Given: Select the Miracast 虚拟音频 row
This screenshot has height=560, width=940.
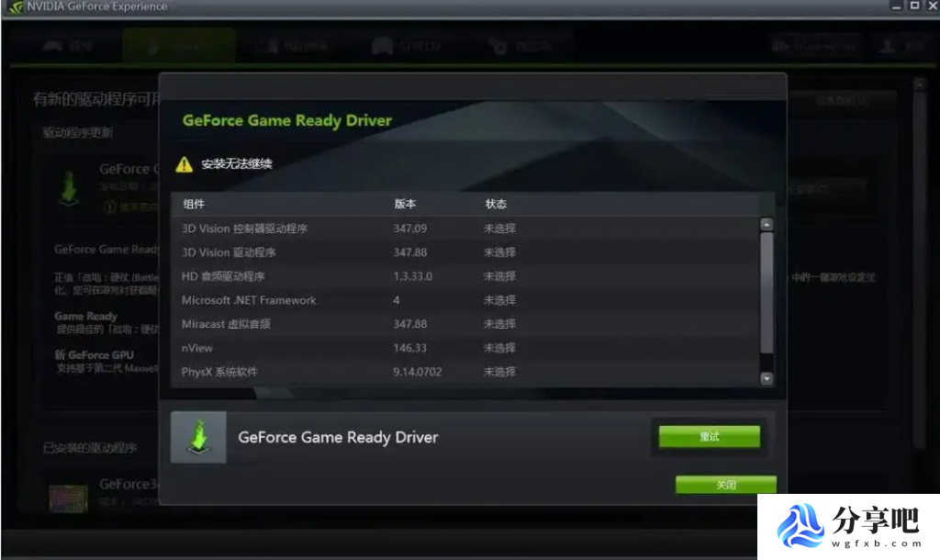Looking at the screenshot, I should coord(465,324).
